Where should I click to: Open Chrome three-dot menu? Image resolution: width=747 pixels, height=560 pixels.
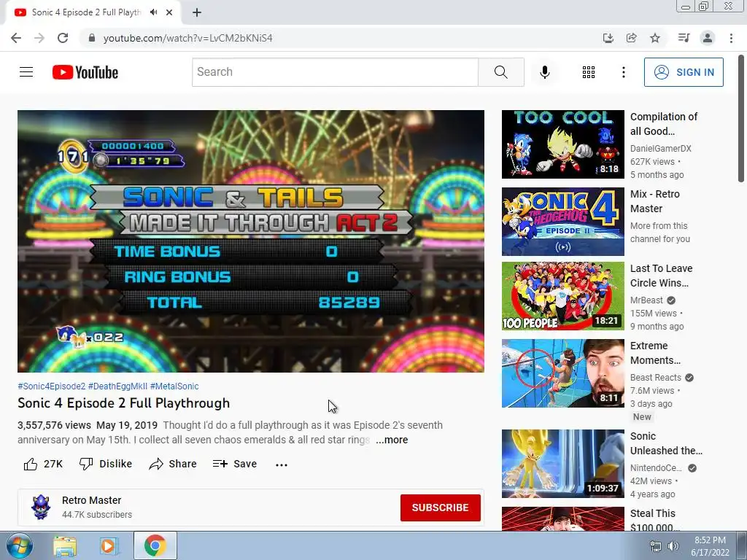point(731,38)
